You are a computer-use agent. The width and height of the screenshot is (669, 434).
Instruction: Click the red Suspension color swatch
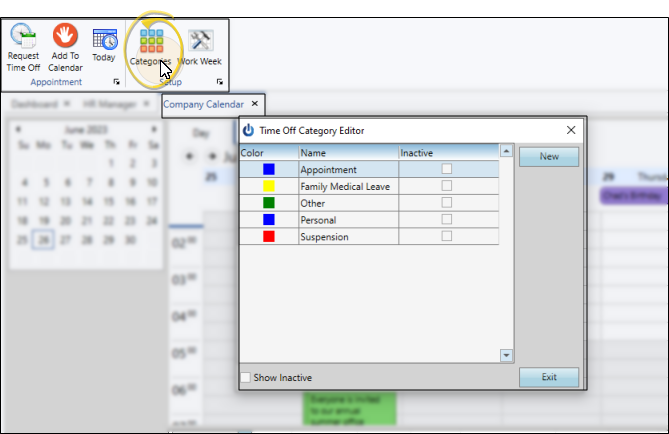[268, 237]
